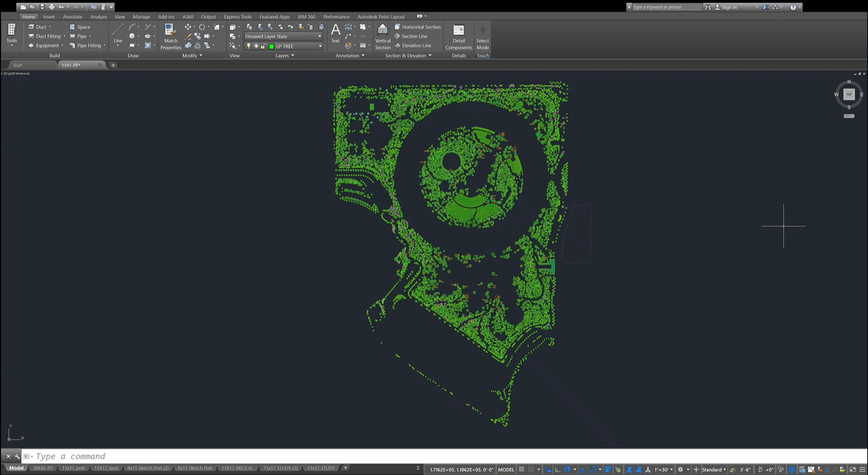Image resolution: width=868 pixels, height=475 pixels.
Task: Toggle the grid display in status bar
Action: [x=521, y=470]
